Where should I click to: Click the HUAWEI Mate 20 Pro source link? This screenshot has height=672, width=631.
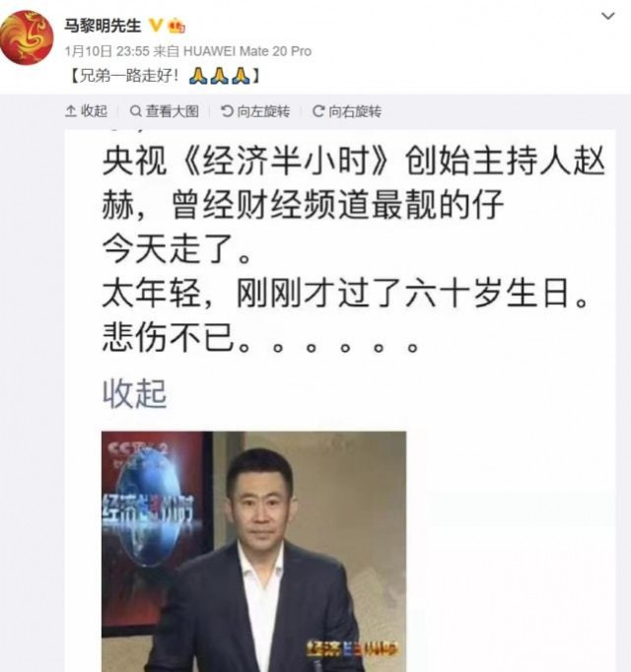(x=247, y=51)
